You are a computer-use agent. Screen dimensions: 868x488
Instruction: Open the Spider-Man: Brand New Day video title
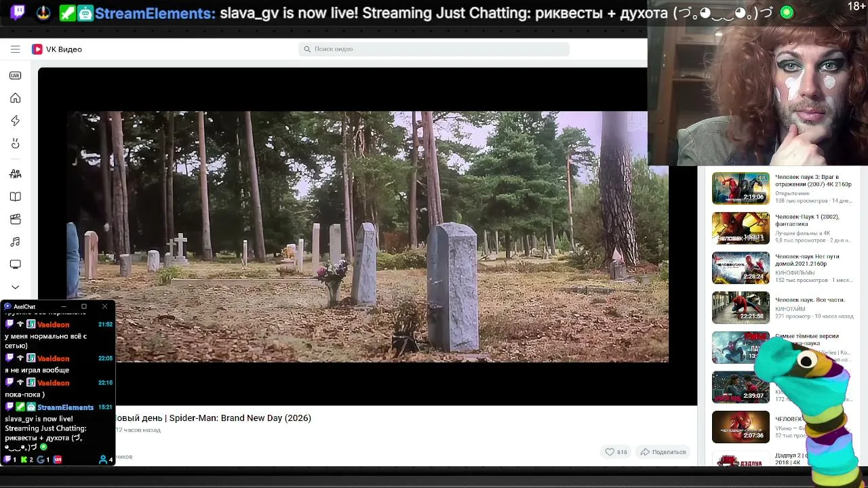(214, 418)
